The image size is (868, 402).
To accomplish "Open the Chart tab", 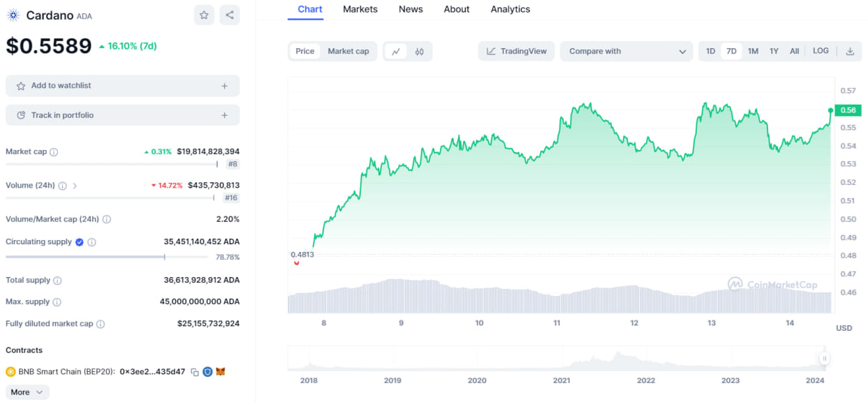I will click(310, 9).
